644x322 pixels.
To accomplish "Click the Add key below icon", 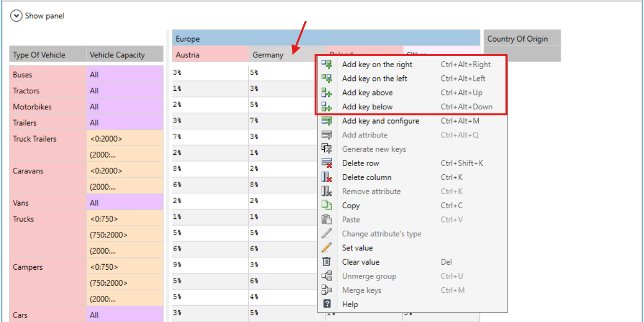I will [x=327, y=107].
